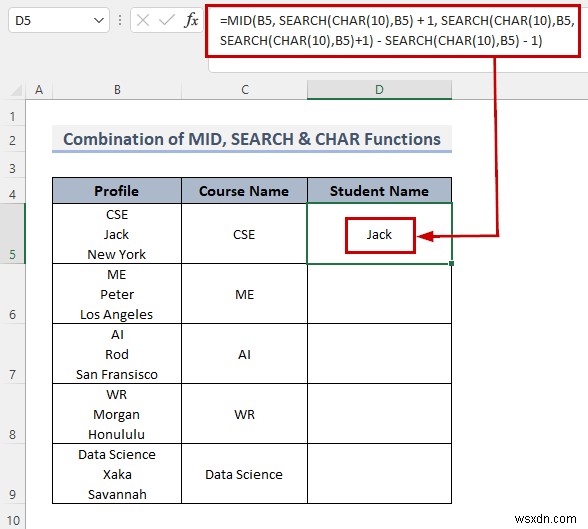Click the title cell about MID, SEARCH & CHAR

[x=252, y=139]
